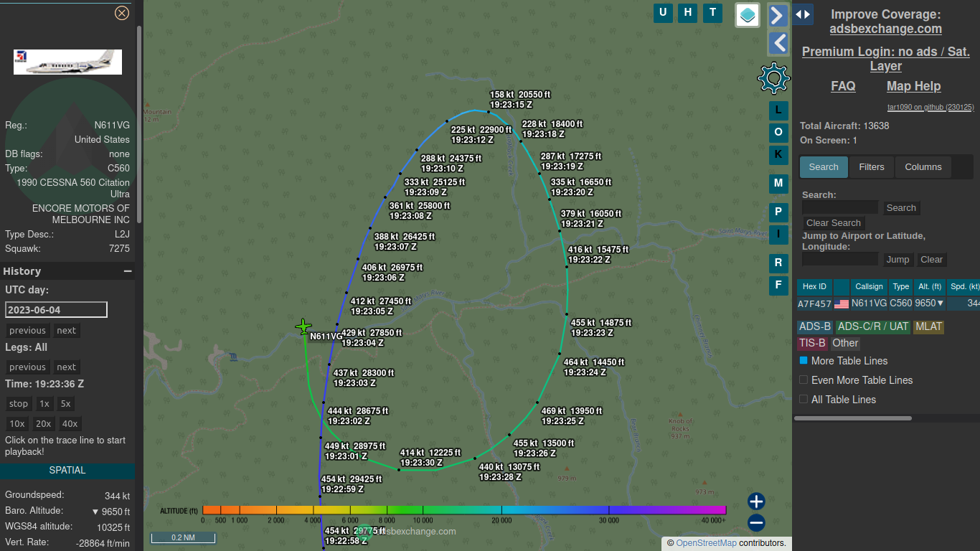
Task: Click Clear Search button
Action: click(x=834, y=223)
